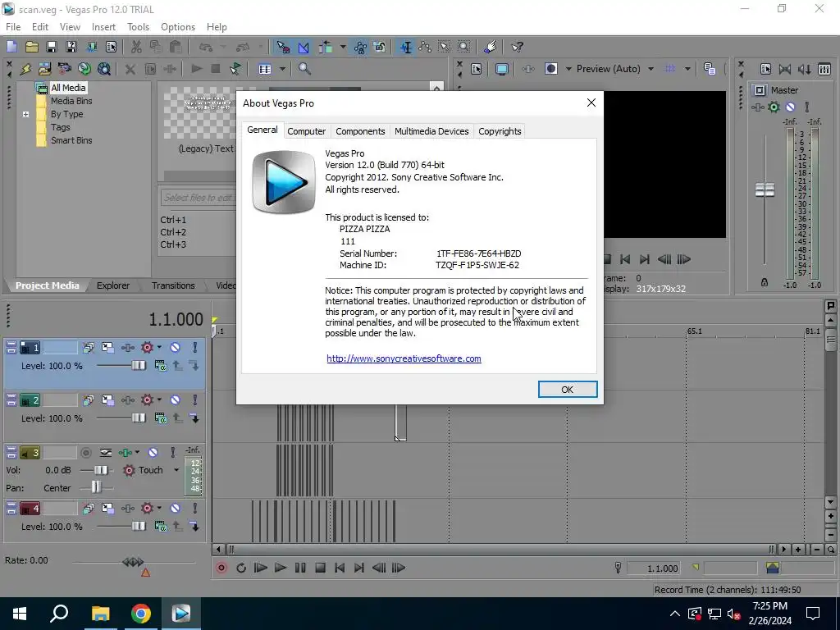The image size is (840, 630).
Task: Open the Multimedia Devices tab
Action: coord(431,131)
